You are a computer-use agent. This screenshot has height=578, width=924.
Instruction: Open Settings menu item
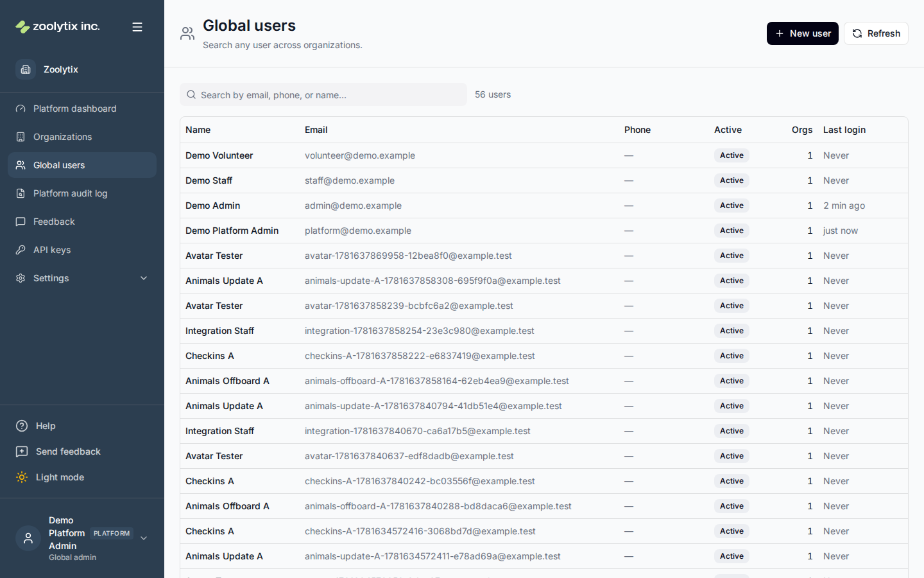[x=82, y=278]
